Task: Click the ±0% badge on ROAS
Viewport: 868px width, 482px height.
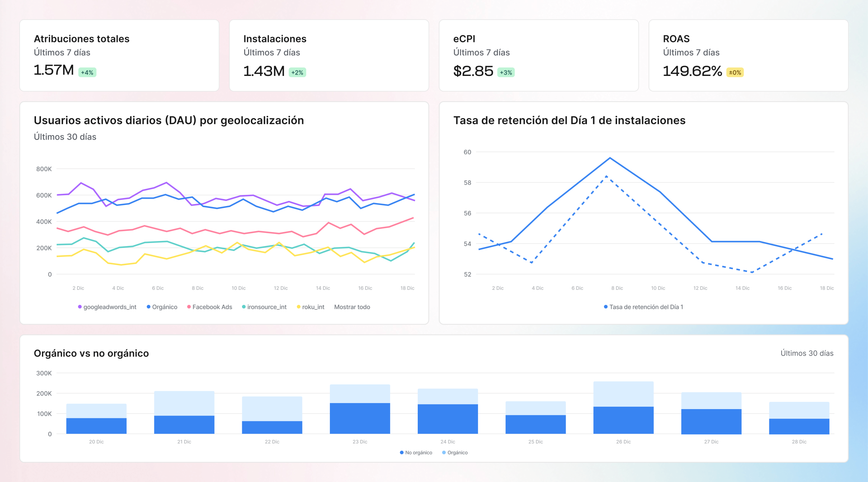Action: tap(735, 73)
